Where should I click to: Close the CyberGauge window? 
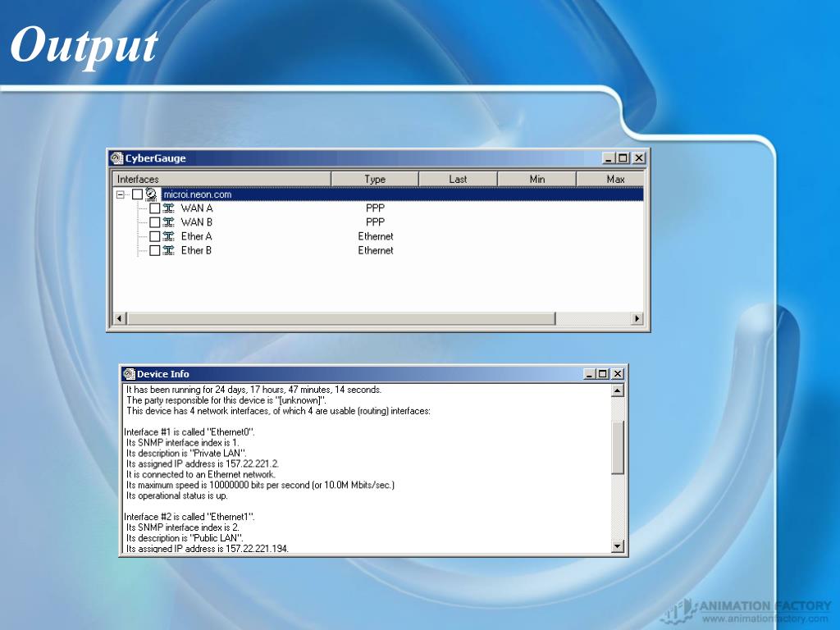tap(638, 158)
